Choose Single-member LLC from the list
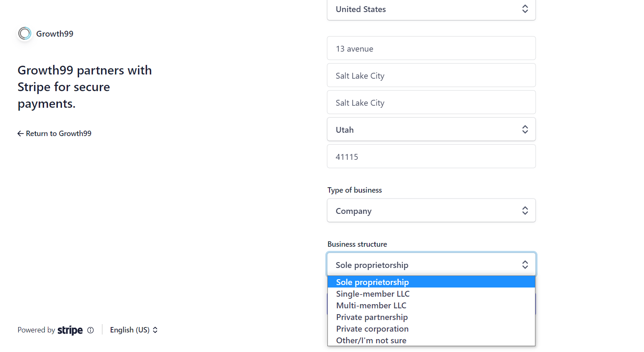This screenshot has width=644, height=352. (x=373, y=294)
